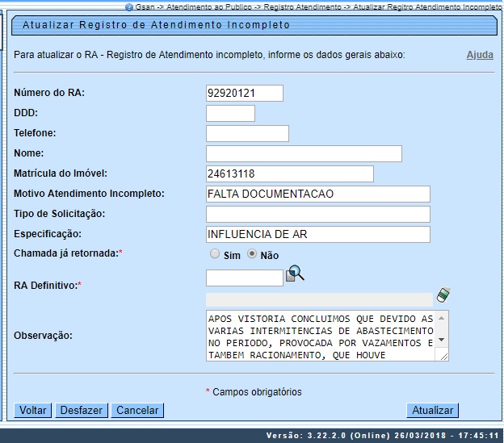This screenshot has height=443, width=504.
Task: Click into the Telefone field
Action: pyautogui.click(x=247, y=133)
